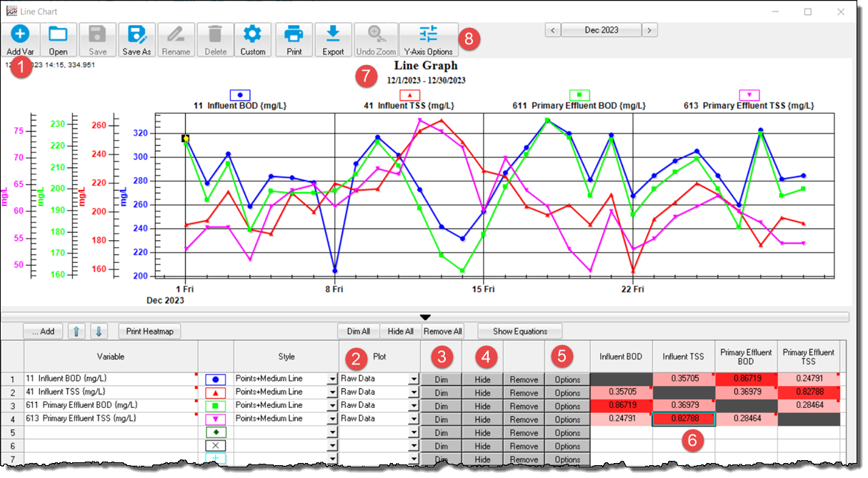Screen dimensions: 868x478
Task: Click row 5 dark green diamond marker
Action: click(216, 432)
